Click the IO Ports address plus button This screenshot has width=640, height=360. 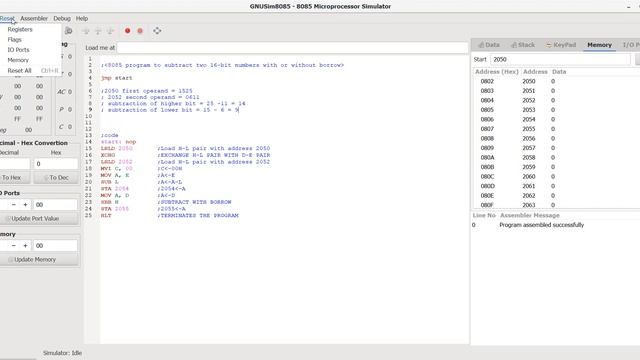(25, 204)
